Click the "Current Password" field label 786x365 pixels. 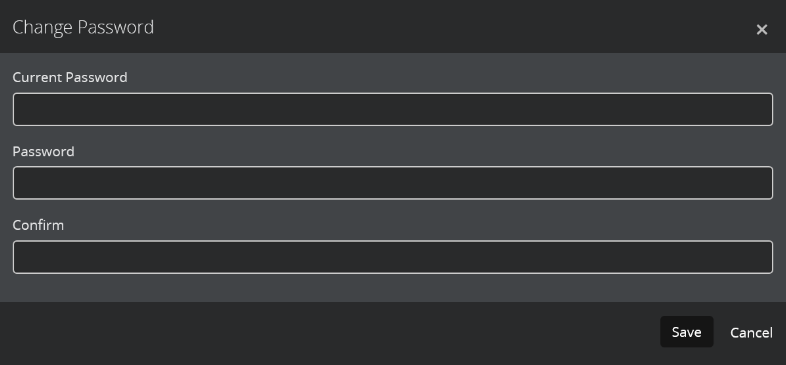point(70,77)
